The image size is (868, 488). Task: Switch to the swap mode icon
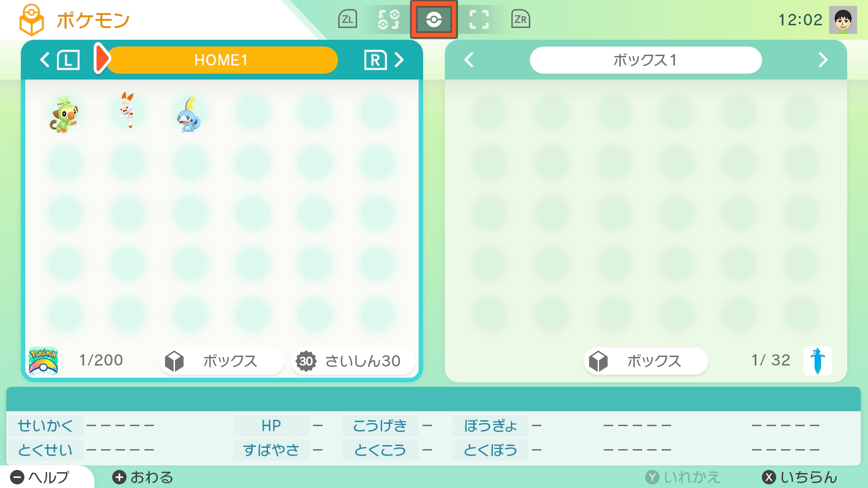click(x=389, y=19)
